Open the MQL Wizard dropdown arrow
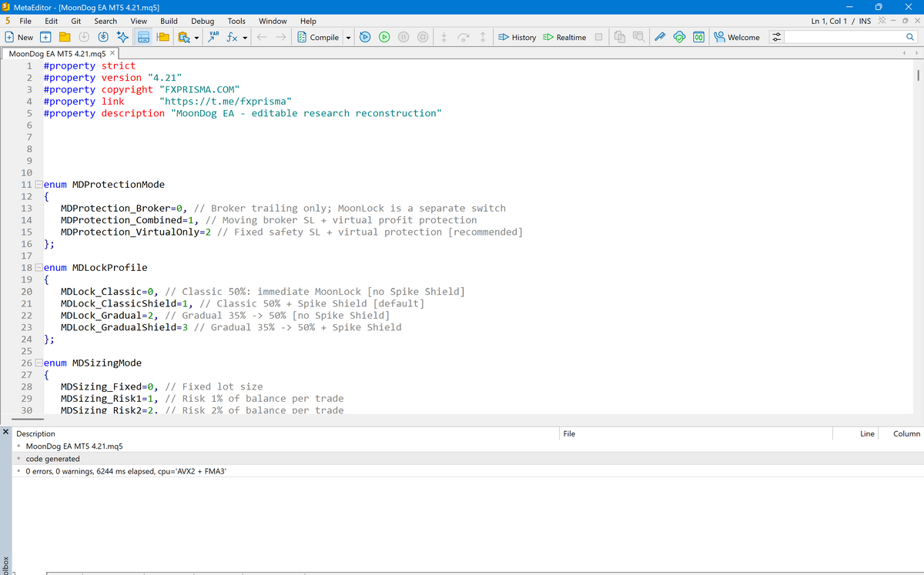Image resolution: width=924 pixels, height=575 pixels. [196, 37]
